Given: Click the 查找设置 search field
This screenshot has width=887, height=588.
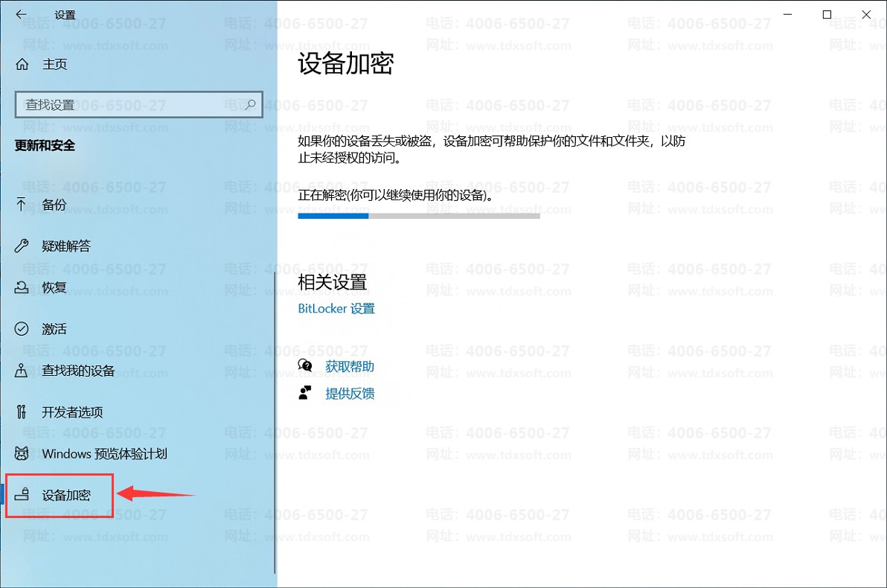Looking at the screenshot, I should [x=138, y=105].
